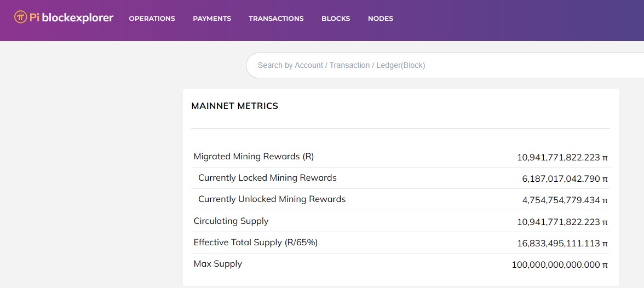Select the Currently Locked Mining Rewards label

(267, 178)
